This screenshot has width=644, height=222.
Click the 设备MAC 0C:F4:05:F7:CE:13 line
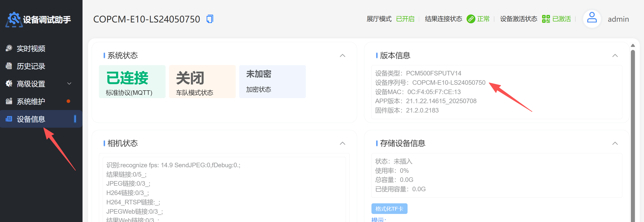point(418,92)
